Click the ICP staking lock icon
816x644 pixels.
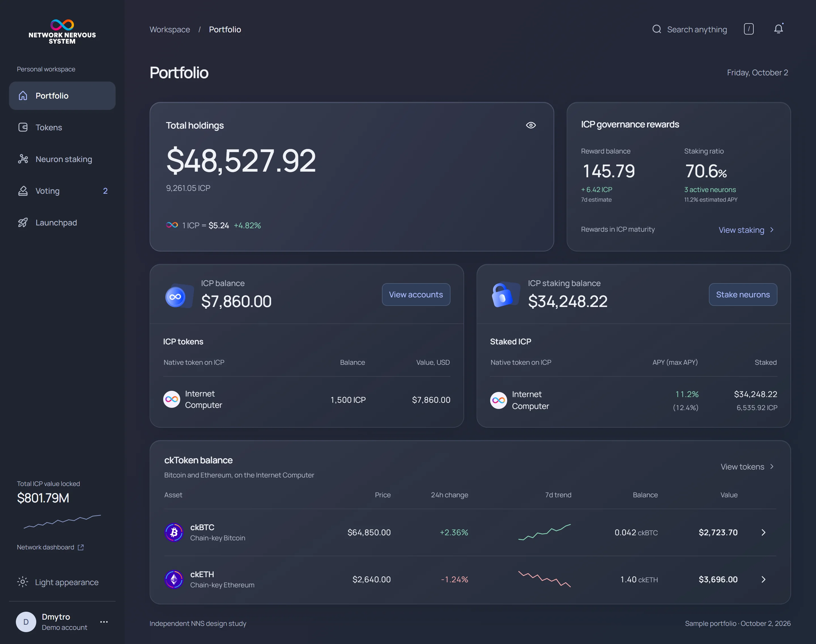click(x=505, y=295)
